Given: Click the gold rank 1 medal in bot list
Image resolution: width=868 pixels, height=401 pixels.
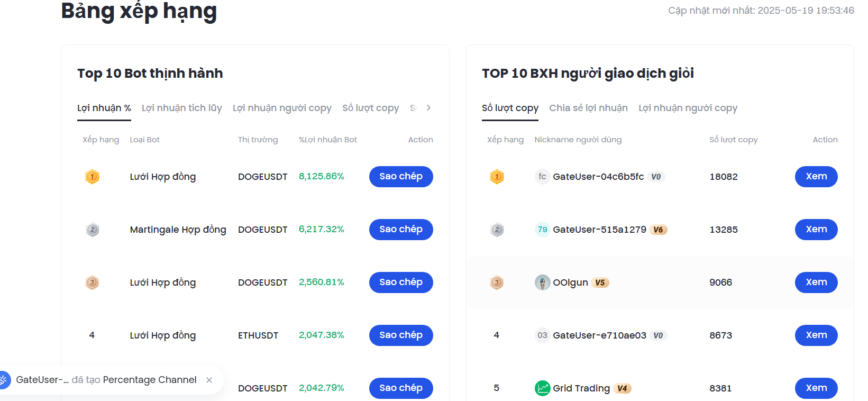Looking at the screenshot, I should (x=92, y=177).
